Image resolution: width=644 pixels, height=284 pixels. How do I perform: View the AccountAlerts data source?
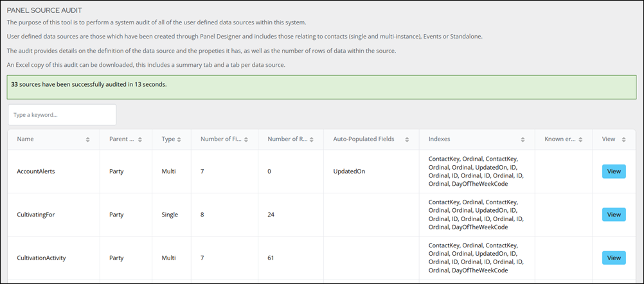point(613,172)
